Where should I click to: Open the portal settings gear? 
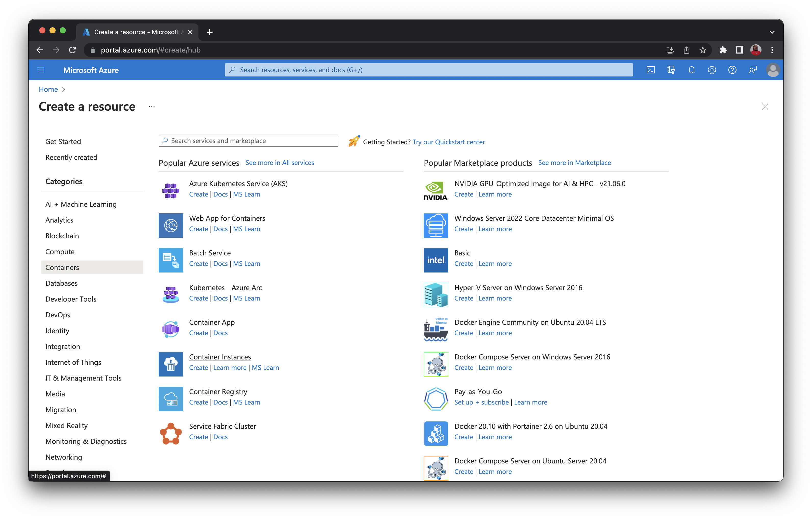712,70
